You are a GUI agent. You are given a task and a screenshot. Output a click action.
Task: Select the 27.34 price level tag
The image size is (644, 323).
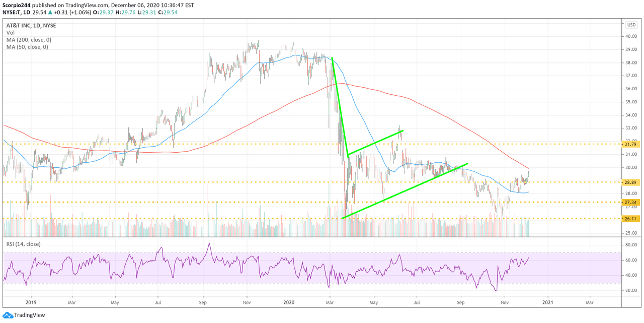[x=631, y=202]
